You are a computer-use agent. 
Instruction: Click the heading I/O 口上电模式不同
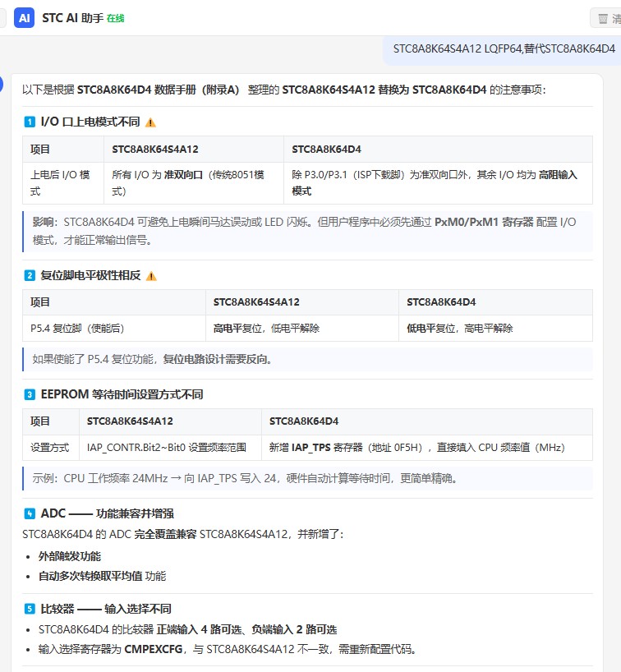coord(90,122)
